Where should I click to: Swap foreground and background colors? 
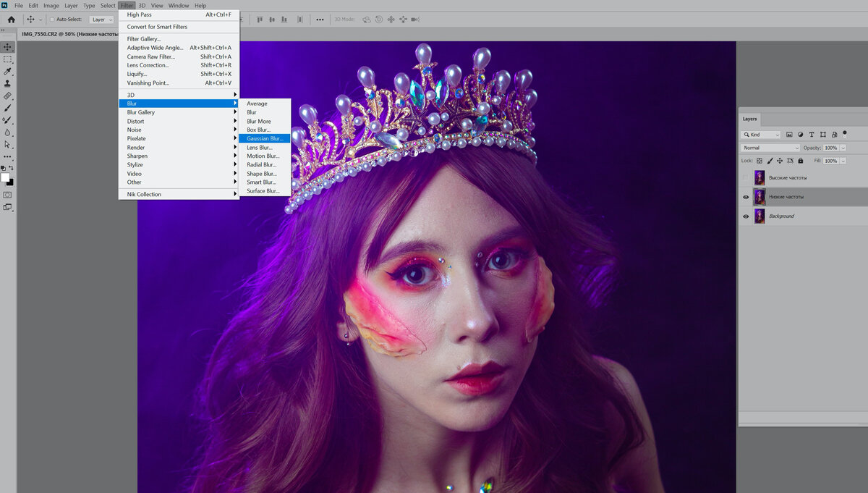(x=12, y=168)
